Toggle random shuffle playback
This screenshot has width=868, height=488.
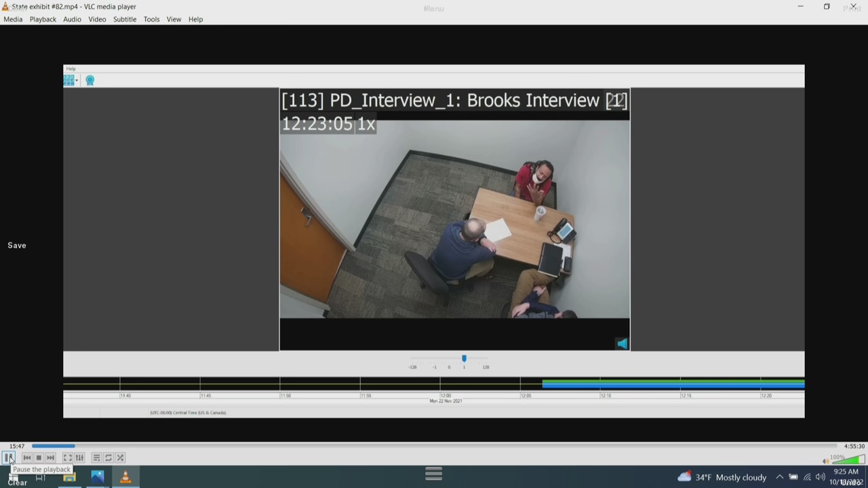(120, 457)
